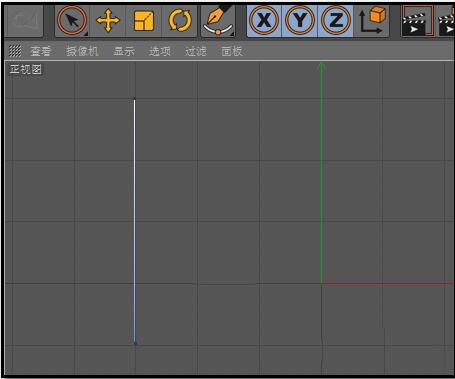Open the 显示 menu
Viewport: 455px width, 379px height.
point(124,51)
